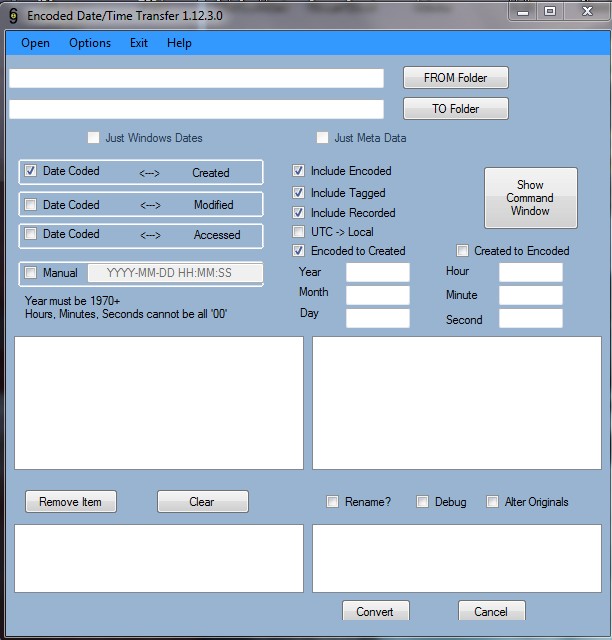Open the Options menu
The image size is (612, 640).
point(90,43)
